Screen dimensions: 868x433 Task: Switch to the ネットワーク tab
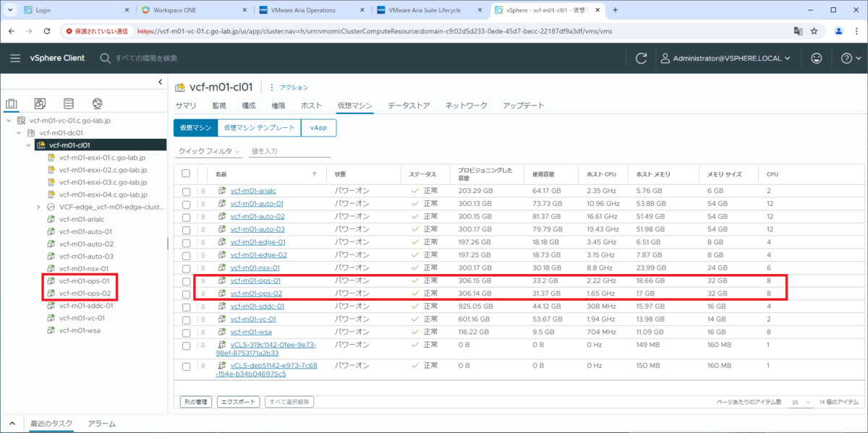(466, 106)
